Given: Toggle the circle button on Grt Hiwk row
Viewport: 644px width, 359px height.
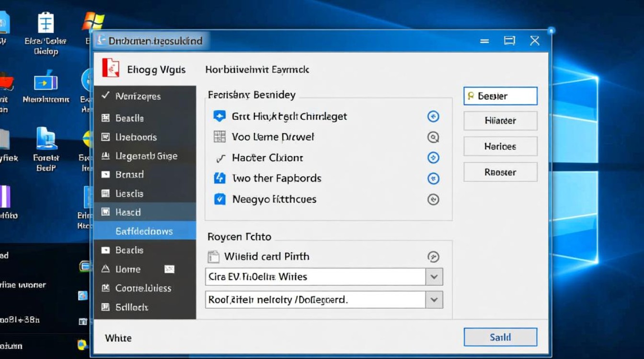Looking at the screenshot, I should tap(433, 116).
